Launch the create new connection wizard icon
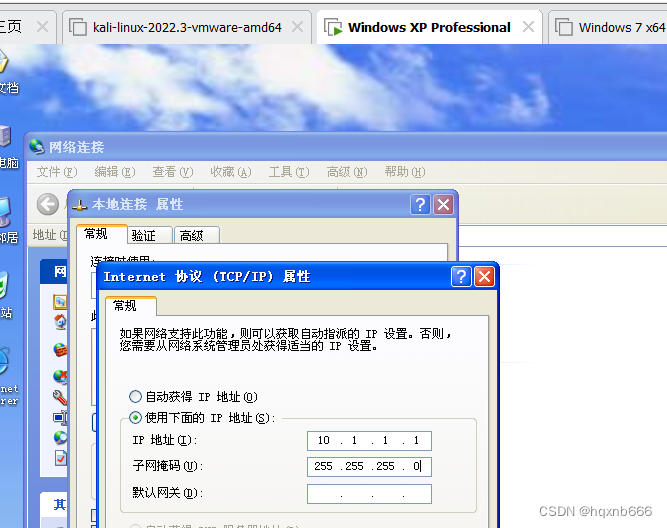Screen dimensions: 667x528 [x=60, y=302]
